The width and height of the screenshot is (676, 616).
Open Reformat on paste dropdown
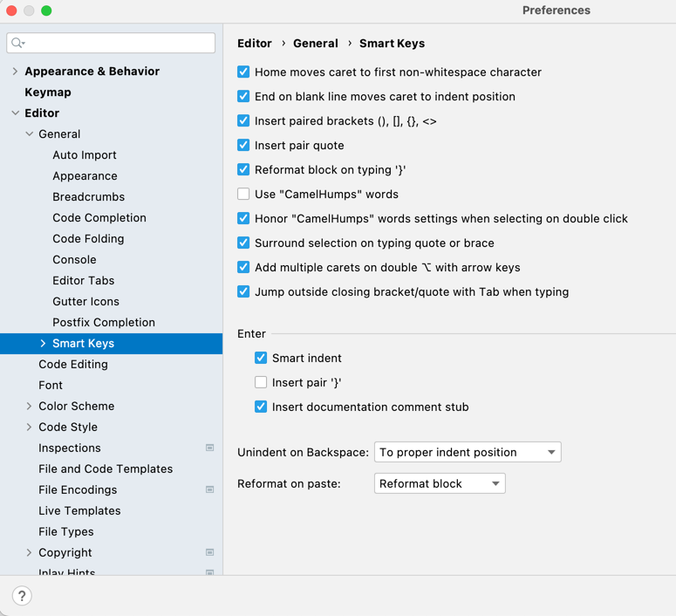click(x=440, y=483)
